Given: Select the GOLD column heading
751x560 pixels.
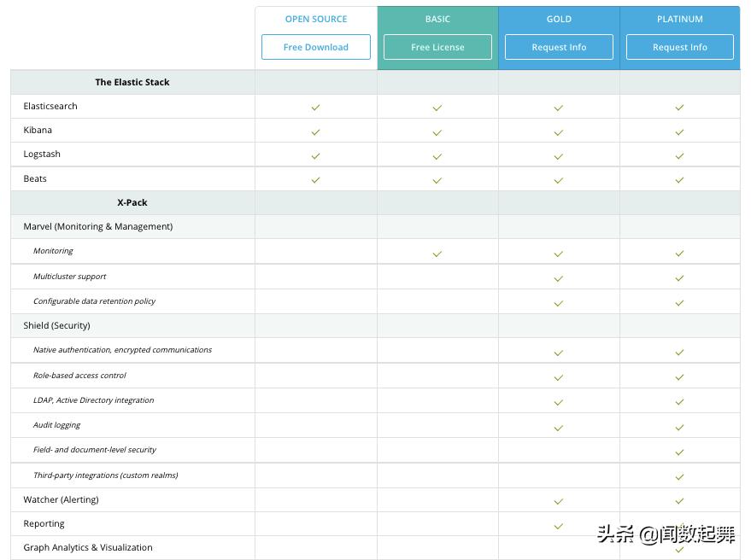Looking at the screenshot, I should point(559,19).
